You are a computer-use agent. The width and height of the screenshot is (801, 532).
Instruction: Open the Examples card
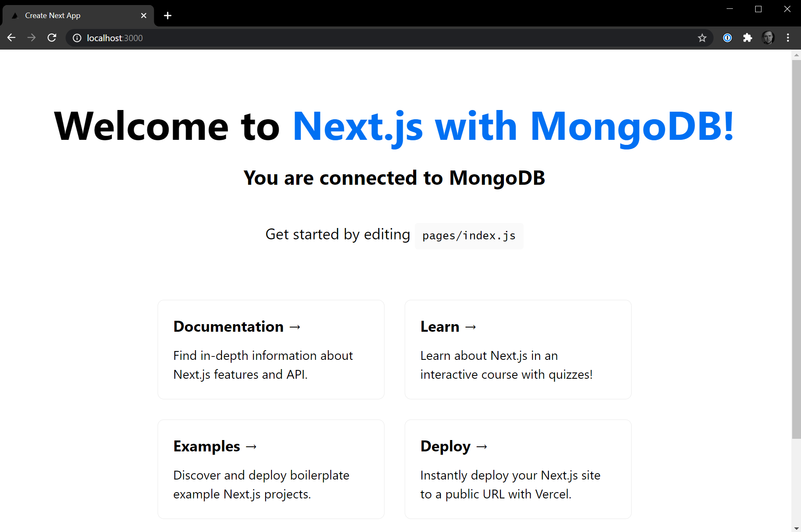click(x=271, y=469)
